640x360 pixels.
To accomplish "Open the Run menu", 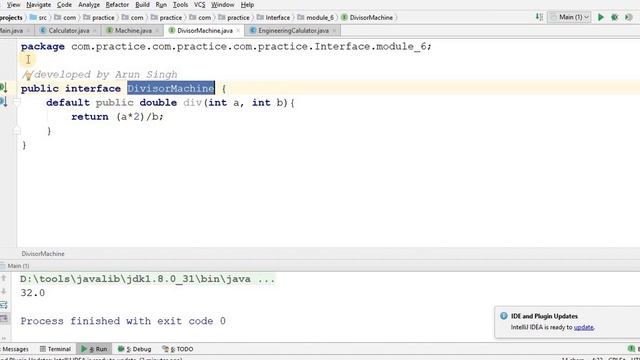I will coord(161,5).
